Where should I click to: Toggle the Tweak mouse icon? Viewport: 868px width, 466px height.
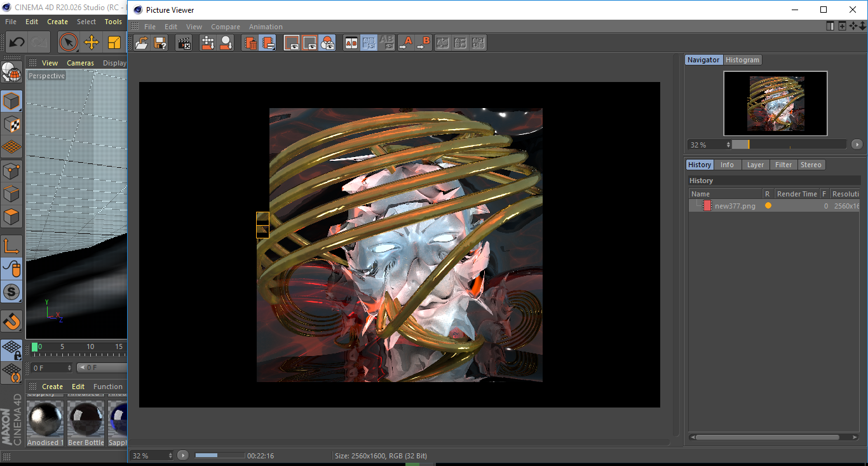click(11, 269)
